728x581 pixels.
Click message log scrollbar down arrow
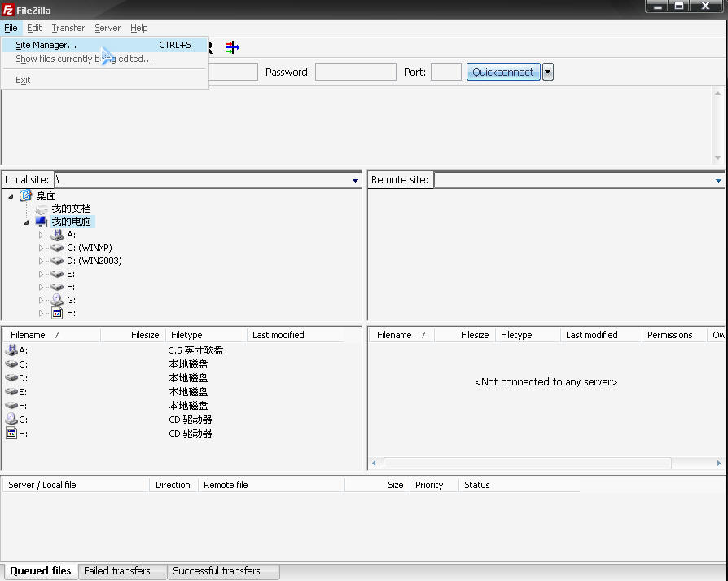(717, 158)
